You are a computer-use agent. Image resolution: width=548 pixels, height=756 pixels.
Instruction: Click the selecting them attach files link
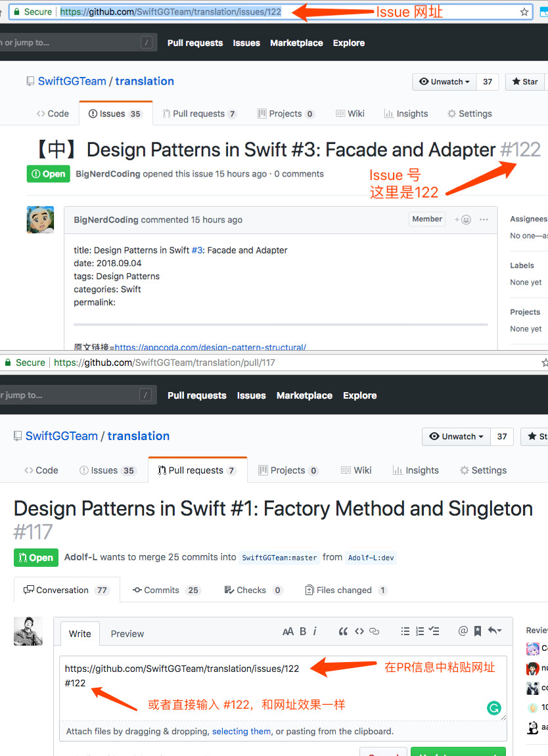tap(241, 732)
